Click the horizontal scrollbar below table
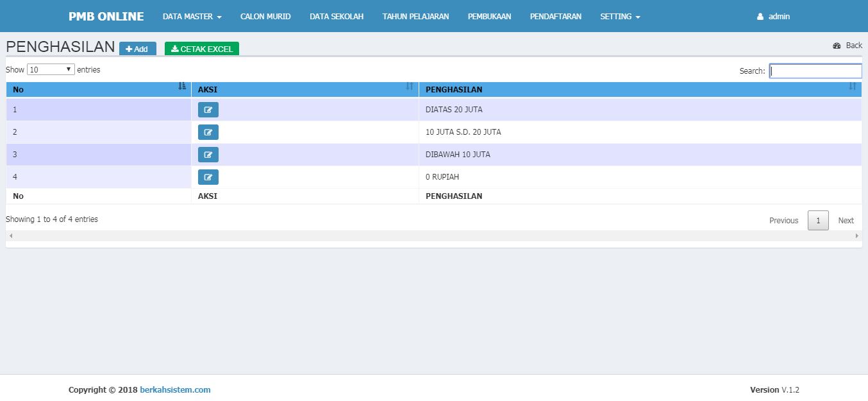Screen dimensions: 868x401 [x=433, y=236]
